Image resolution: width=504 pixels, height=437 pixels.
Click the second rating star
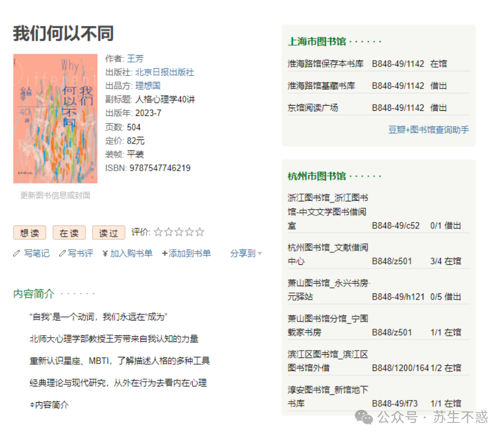pyautogui.click(x=168, y=232)
